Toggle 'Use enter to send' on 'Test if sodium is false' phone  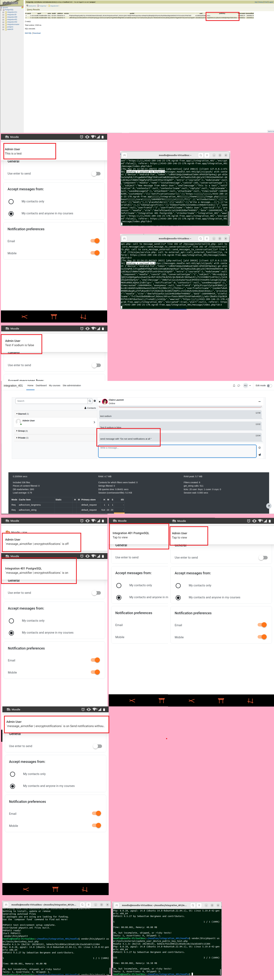click(96, 365)
